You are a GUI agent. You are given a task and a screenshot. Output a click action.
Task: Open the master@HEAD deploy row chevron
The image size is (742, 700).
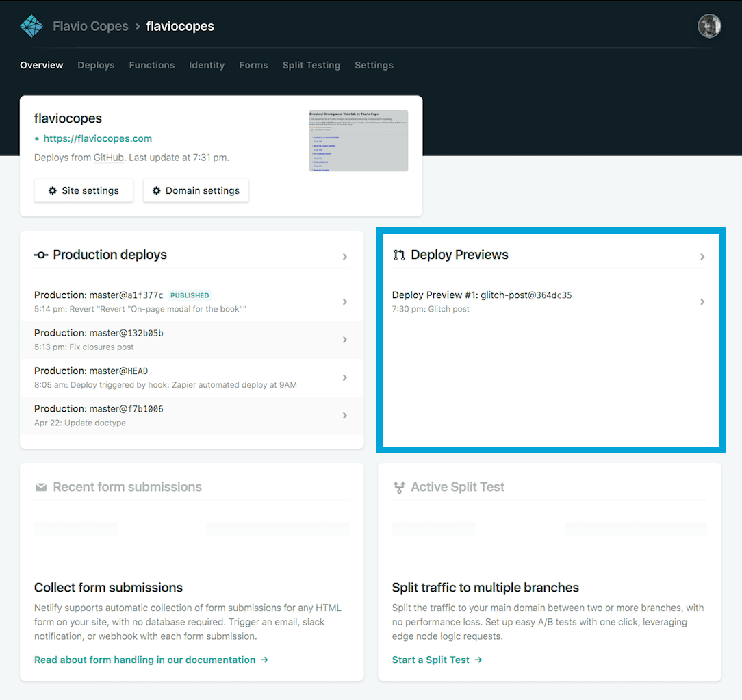tap(344, 377)
